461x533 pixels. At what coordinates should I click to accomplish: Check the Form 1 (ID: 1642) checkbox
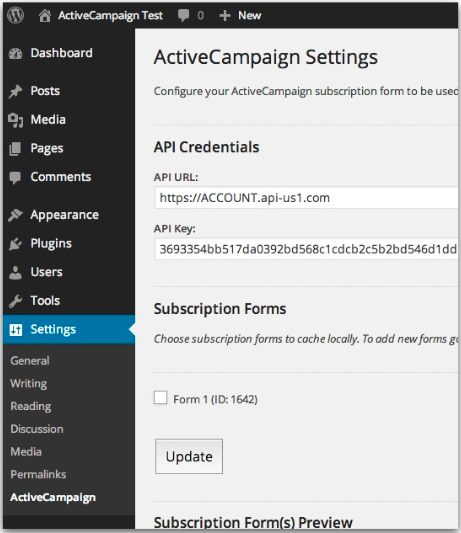(x=160, y=397)
